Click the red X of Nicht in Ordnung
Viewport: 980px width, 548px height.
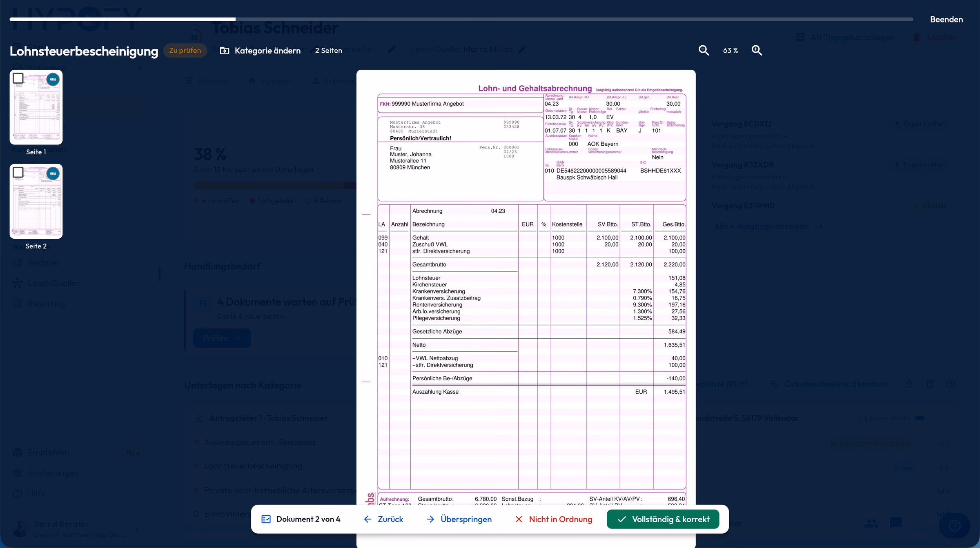pos(519,519)
